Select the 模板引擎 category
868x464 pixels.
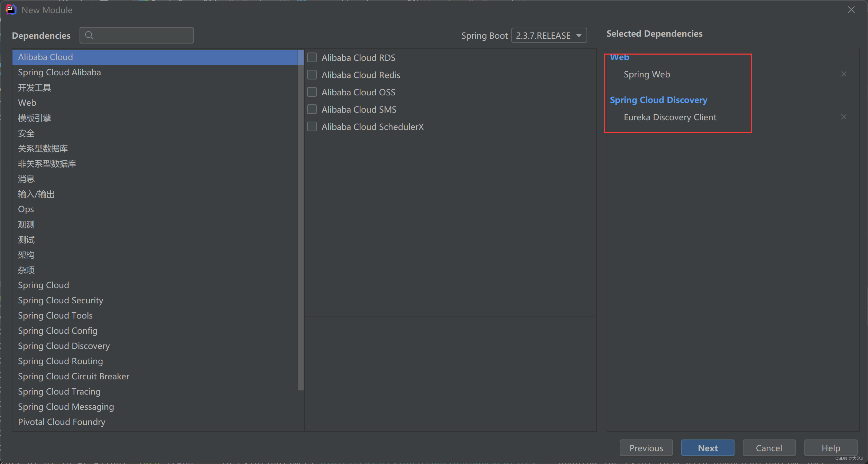pos(155,118)
